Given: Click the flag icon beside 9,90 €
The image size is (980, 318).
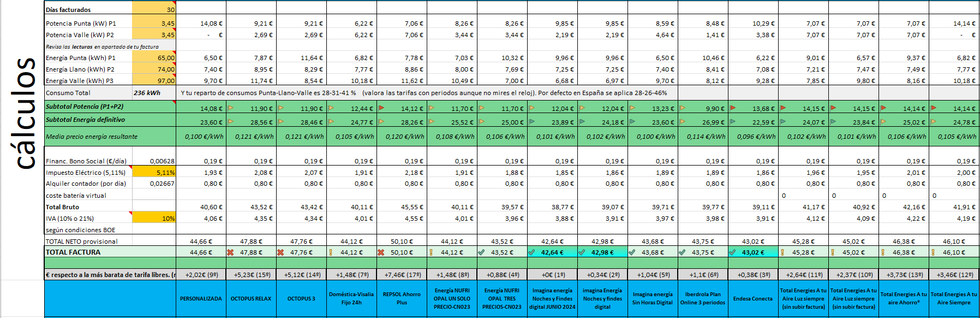Looking at the screenshot, I should click(682, 108).
